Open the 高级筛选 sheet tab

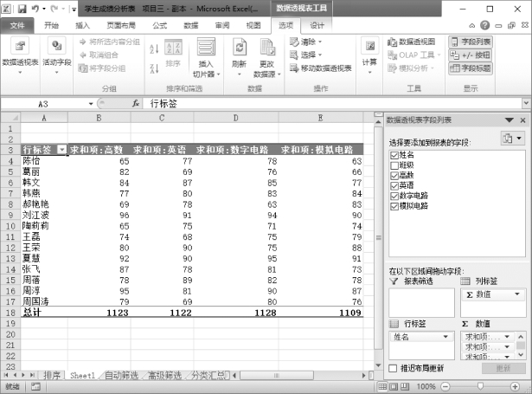pos(165,375)
